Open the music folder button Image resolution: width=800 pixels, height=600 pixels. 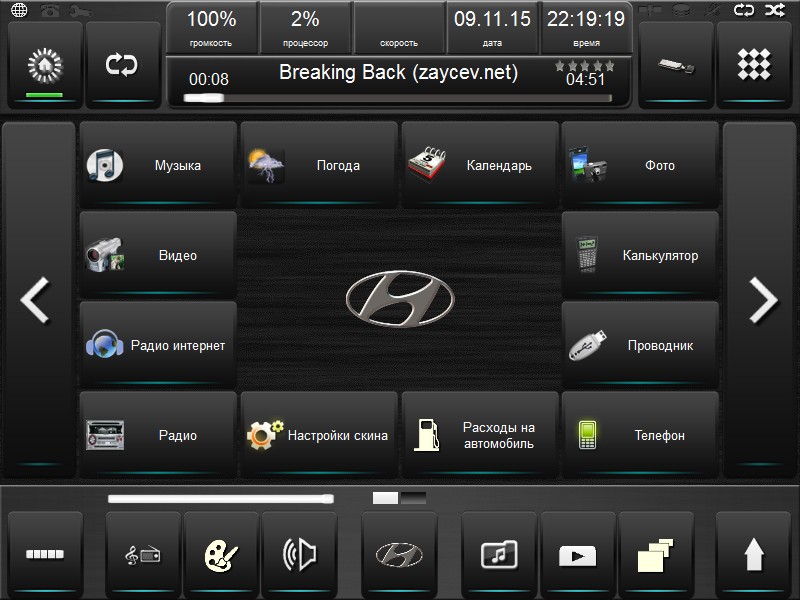pos(499,554)
